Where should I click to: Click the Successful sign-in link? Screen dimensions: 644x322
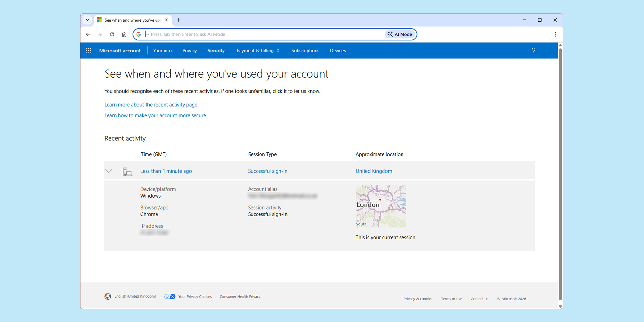coord(268,171)
